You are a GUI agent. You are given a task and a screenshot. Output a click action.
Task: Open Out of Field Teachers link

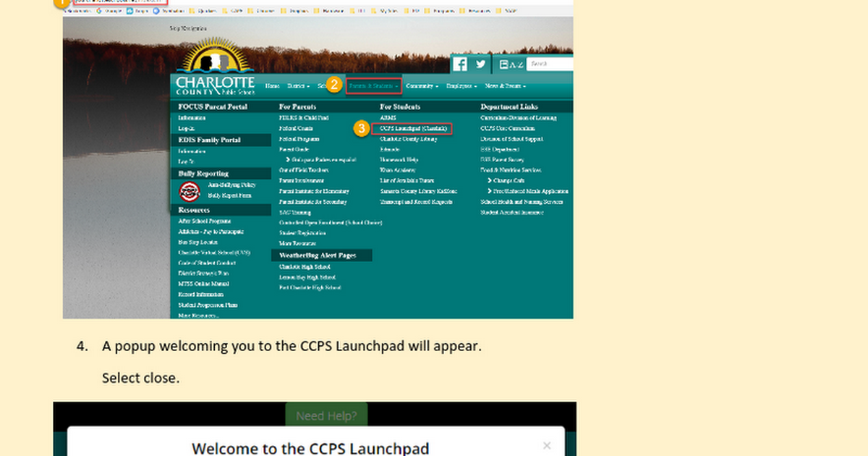304,170
